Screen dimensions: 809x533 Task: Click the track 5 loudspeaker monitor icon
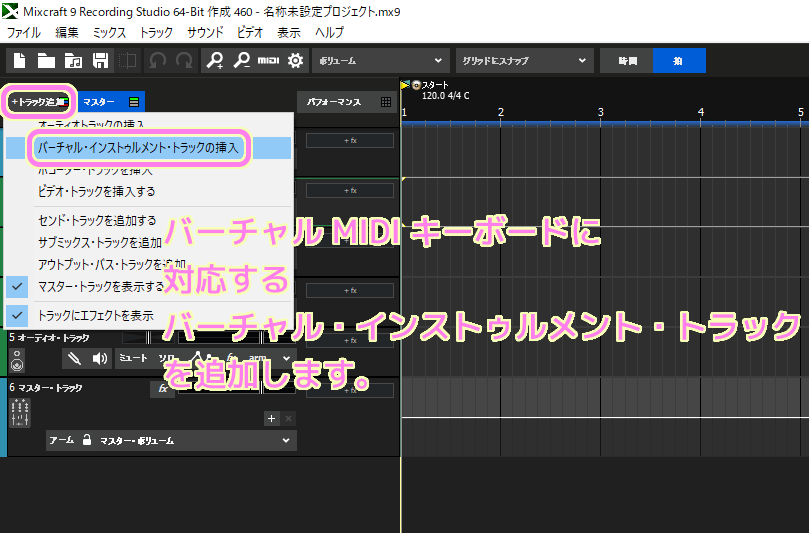point(100,358)
